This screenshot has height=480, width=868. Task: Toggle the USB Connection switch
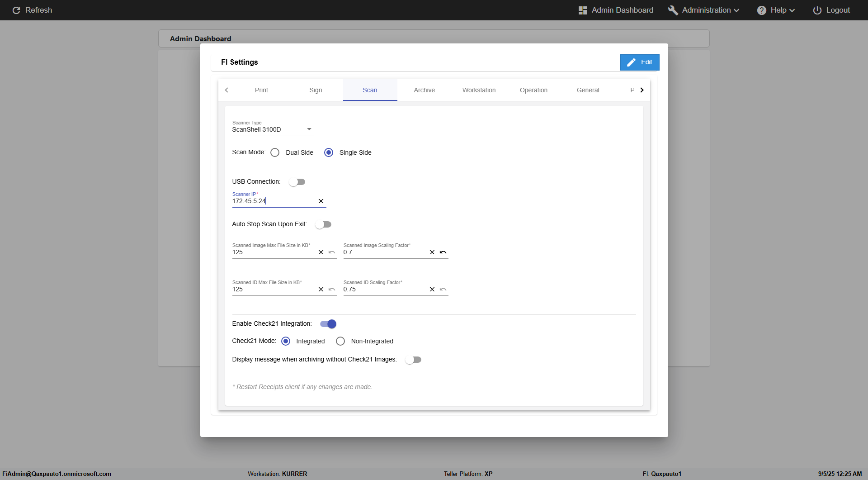coord(297,182)
